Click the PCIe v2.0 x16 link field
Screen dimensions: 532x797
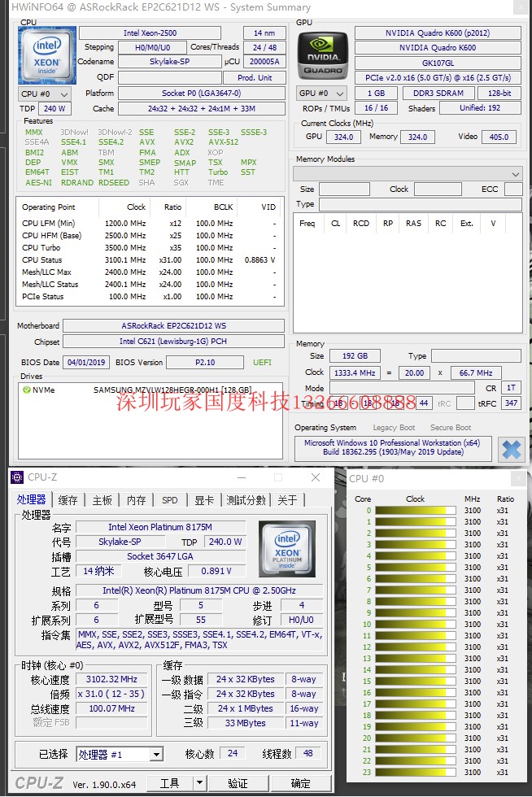438,78
